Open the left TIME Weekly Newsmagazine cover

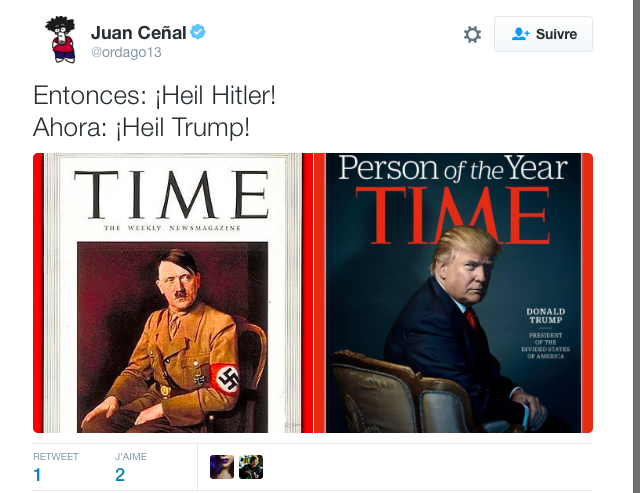coord(172,293)
